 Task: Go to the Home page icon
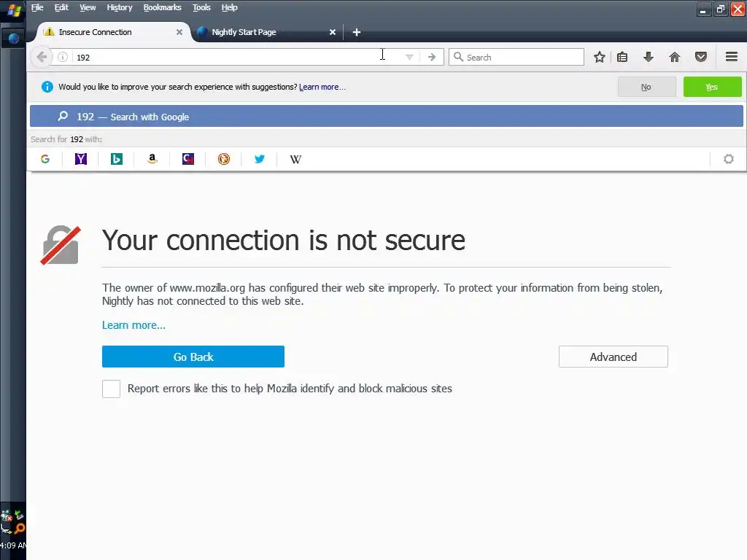pos(675,57)
